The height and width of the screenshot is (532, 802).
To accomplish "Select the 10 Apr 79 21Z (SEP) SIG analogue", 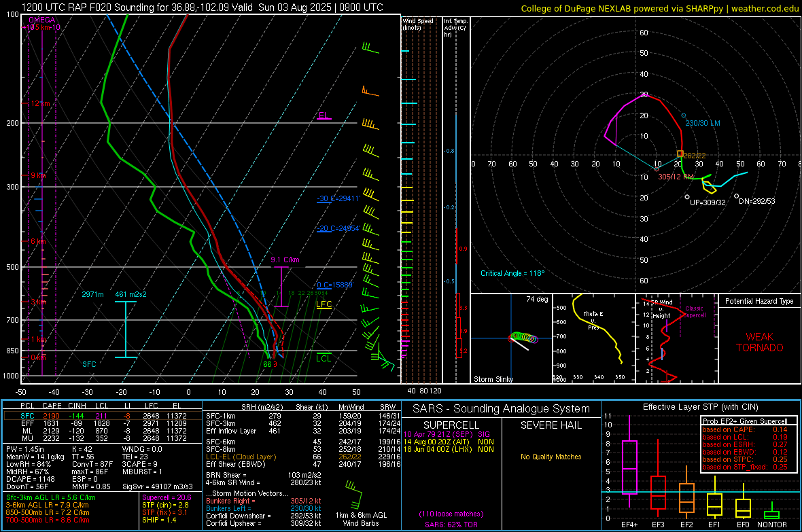I will click(447, 434).
